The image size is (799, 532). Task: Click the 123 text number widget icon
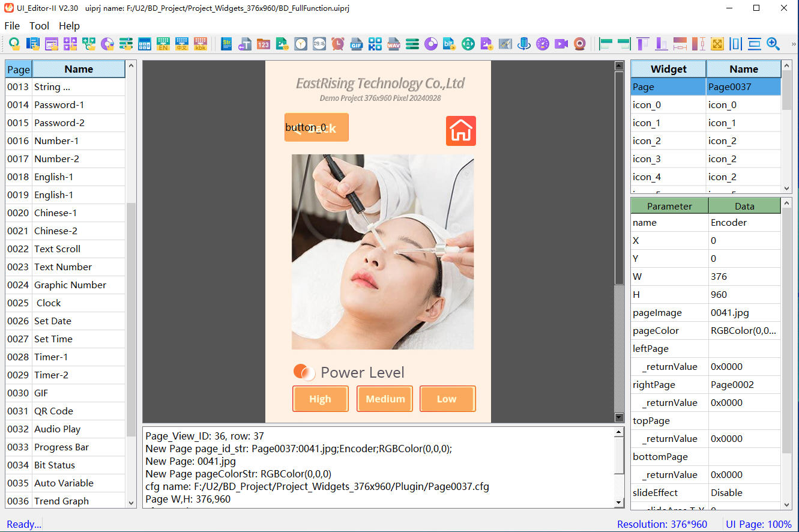(264, 44)
